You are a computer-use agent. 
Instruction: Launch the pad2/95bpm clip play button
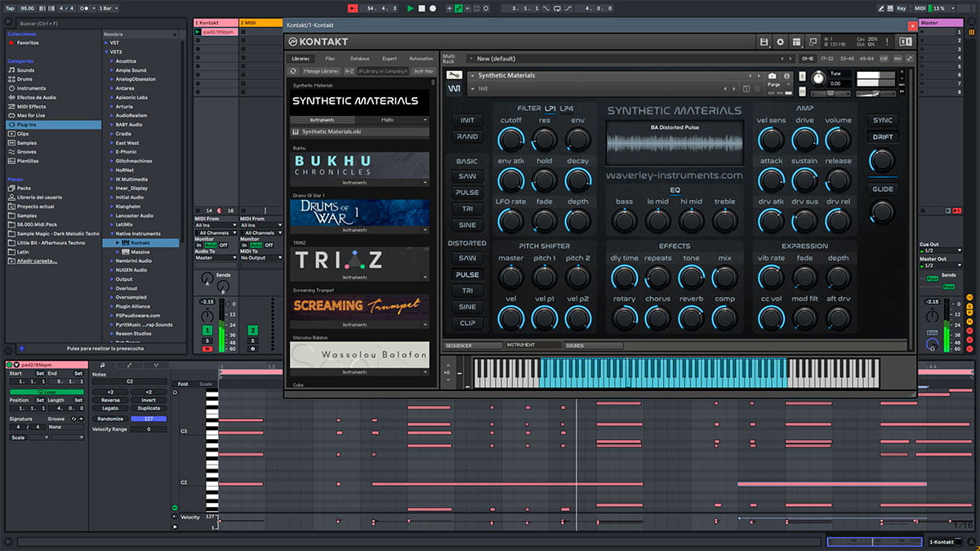[x=198, y=32]
